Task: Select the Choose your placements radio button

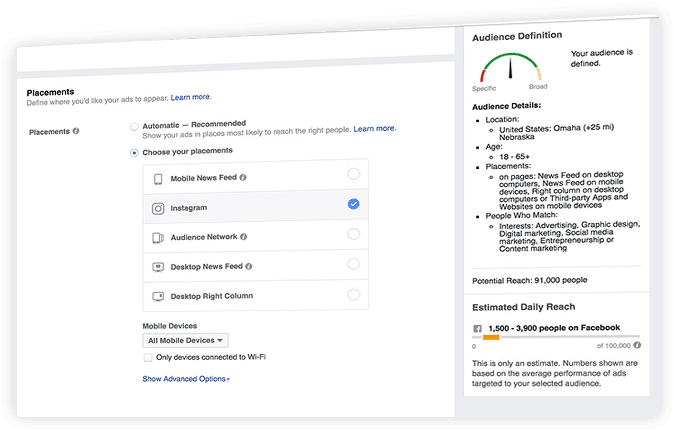Action: point(135,152)
